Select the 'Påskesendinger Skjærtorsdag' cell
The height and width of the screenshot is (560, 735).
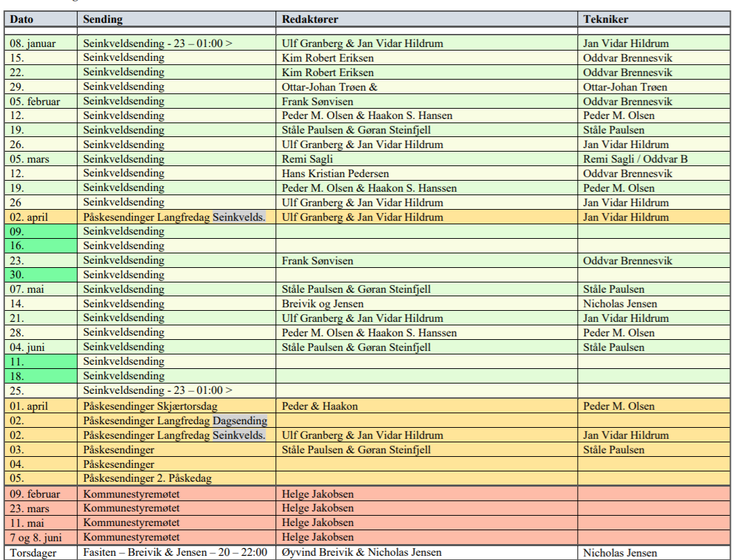pyautogui.click(x=176, y=406)
